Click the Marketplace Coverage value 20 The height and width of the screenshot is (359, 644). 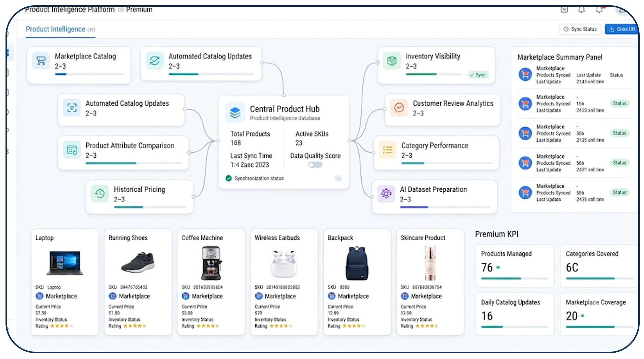coord(572,316)
